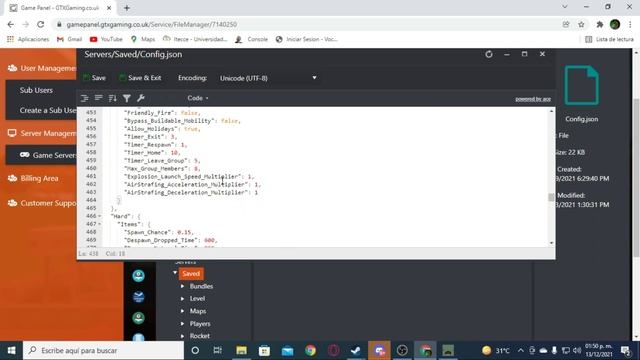Image resolution: width=640 pixels, height=360 pixels.
Task: Click the Save button in editor
Action: [x=94, y=78]
